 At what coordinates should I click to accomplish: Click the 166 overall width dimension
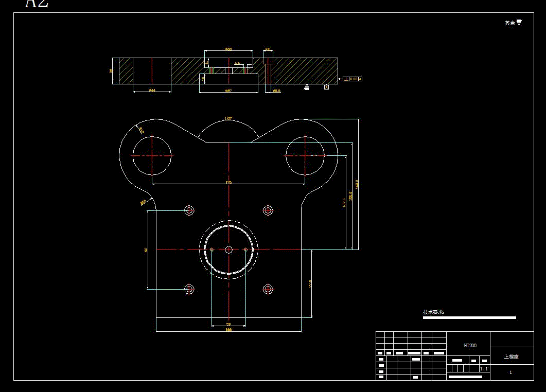228,329
